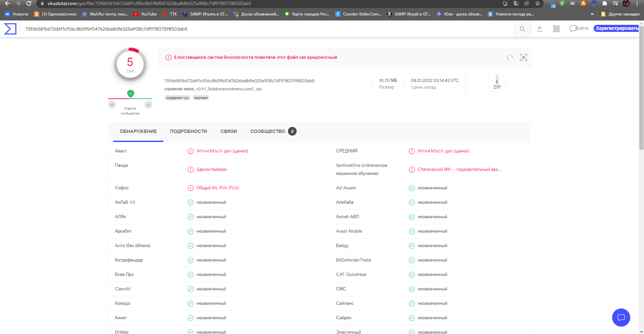Screen dimensions: 644x334
Task: Open the ТТК bookmark
Action: coord(169,14)
